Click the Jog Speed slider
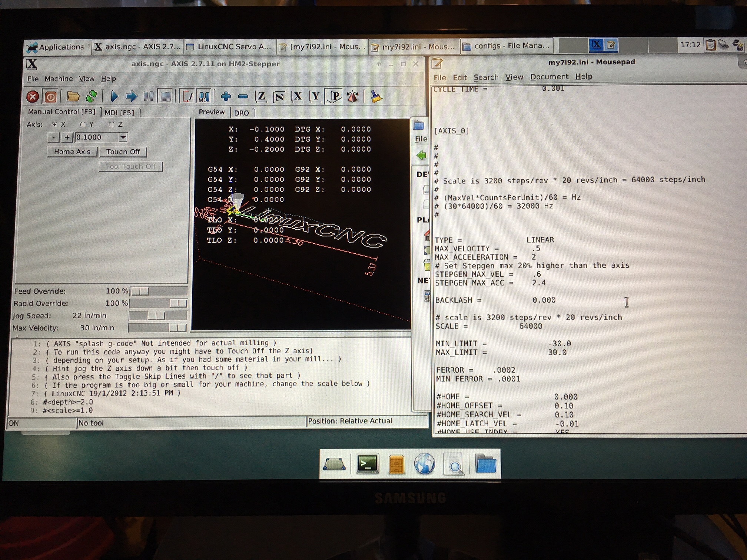The width and height of the screenshot is (747, 560). pyautogui.click(x=158, y=316)
